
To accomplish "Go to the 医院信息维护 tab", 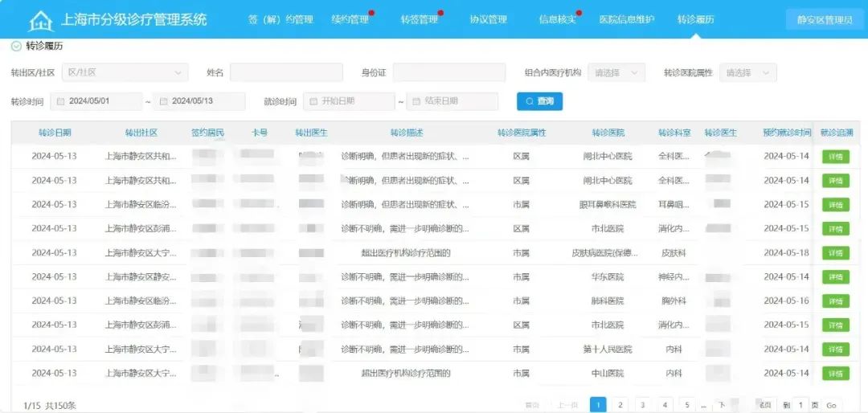I will 626,19.
